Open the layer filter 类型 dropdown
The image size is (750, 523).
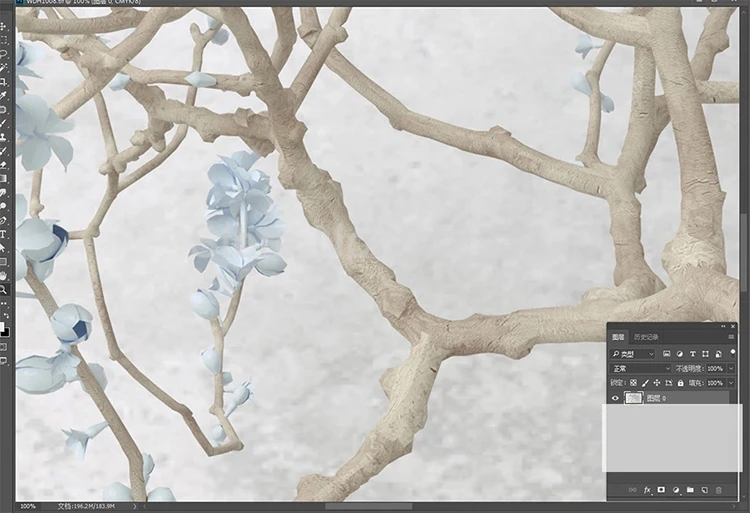[633, 354]
